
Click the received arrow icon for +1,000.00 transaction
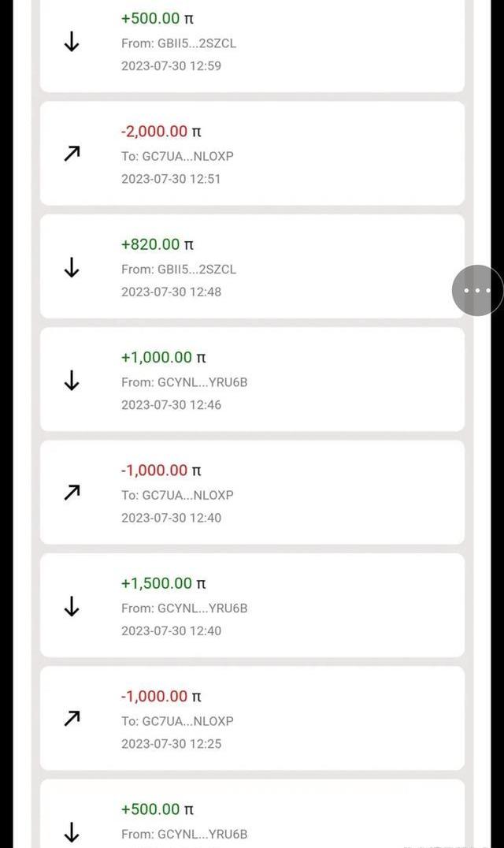[x=72, y=381]
